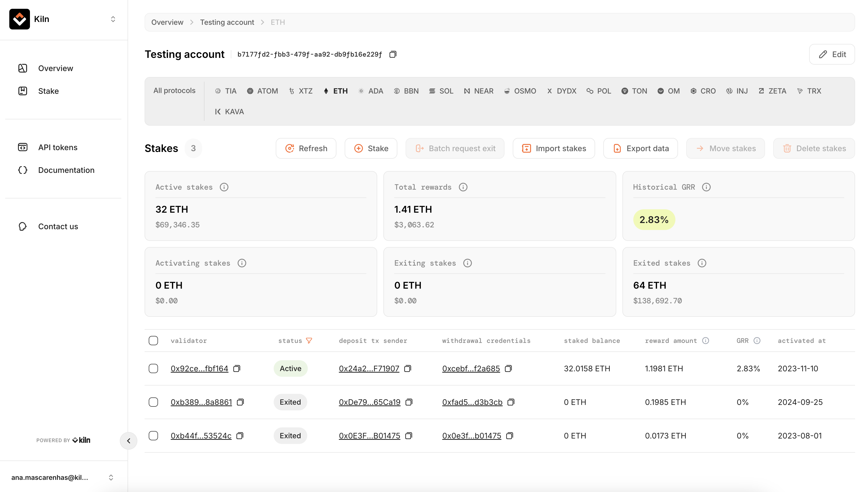Expand the Kiln organization switcher

coord(113,19)
